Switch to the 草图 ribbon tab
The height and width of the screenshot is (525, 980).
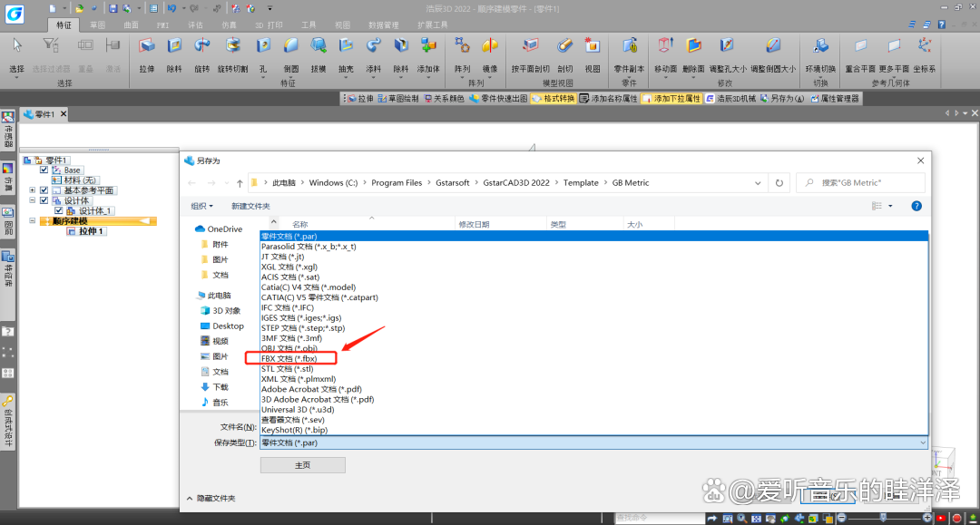coord(97,25)
